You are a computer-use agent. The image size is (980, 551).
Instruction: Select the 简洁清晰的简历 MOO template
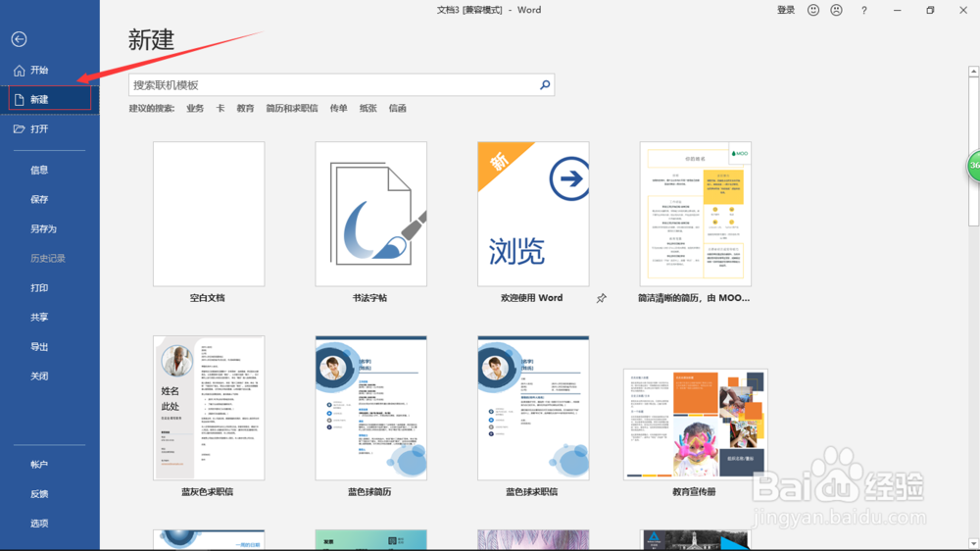(696, 214)
